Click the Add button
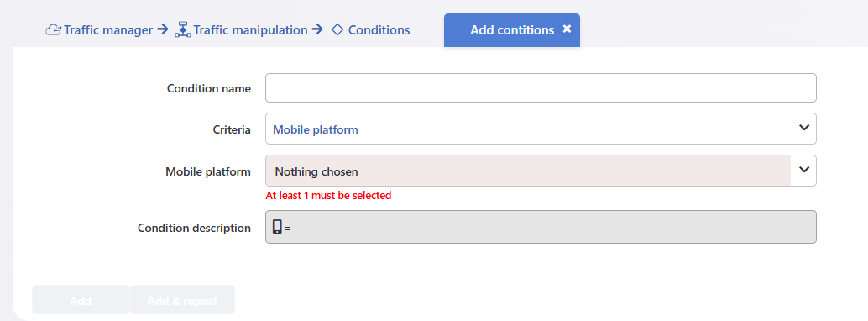 tap(81, 300)
